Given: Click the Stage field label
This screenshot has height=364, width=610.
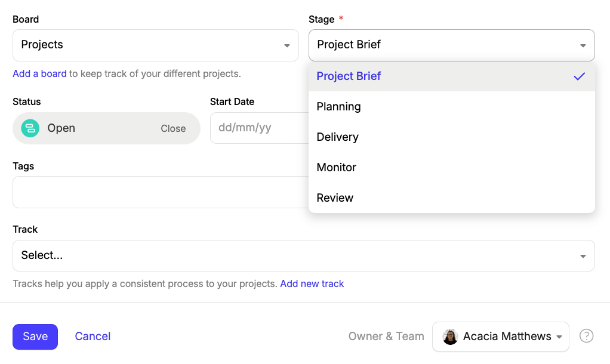Looking at the screenshot, I should pos(321,20).
